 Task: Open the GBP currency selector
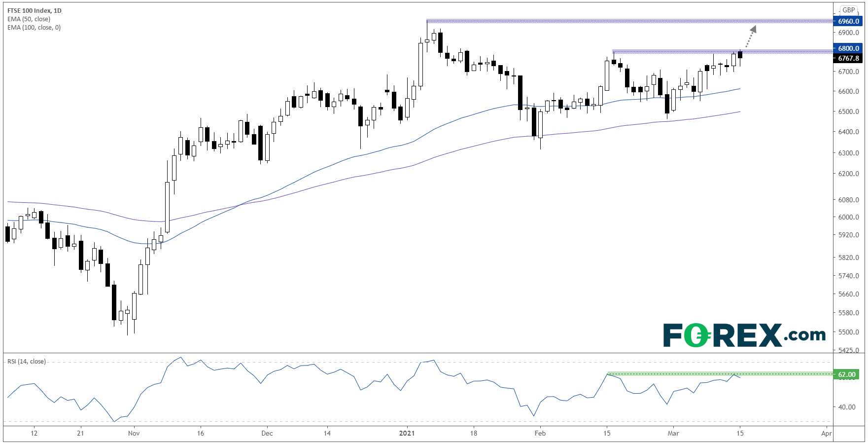(x=848, y=10)
